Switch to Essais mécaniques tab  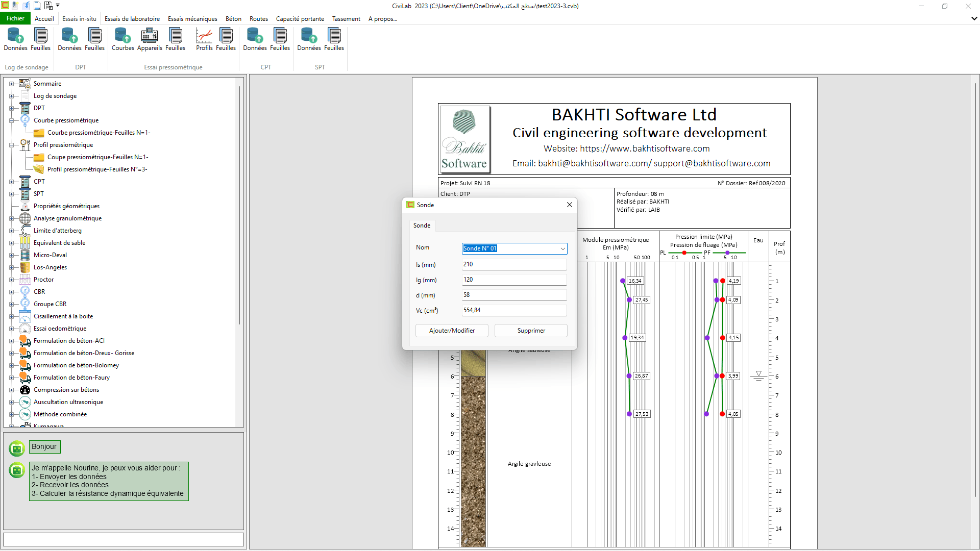(x=192, y=19)
